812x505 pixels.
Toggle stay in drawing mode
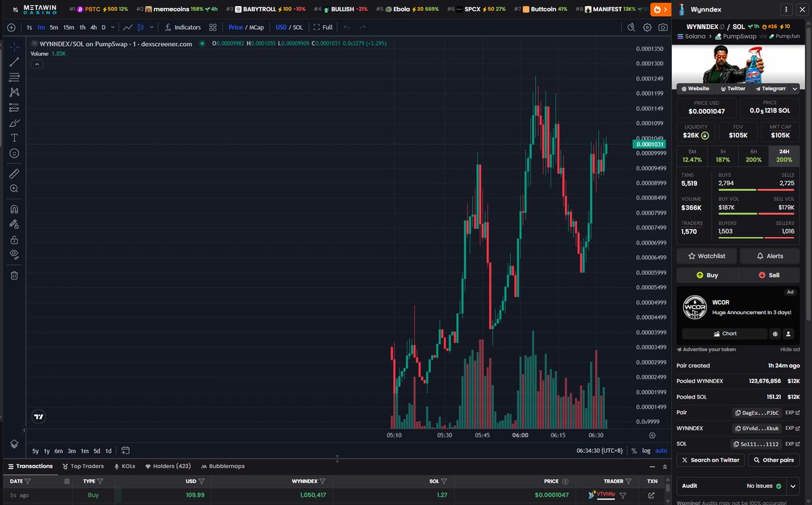click(x=14, y=223)
